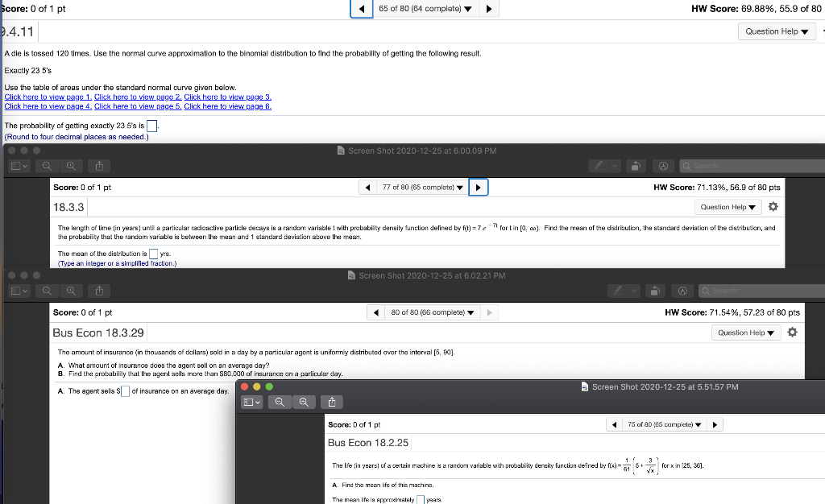Open sidebar view menu in 6.00.09 PM window
This screenshot has height=504, width=825.
click(19, 166)
